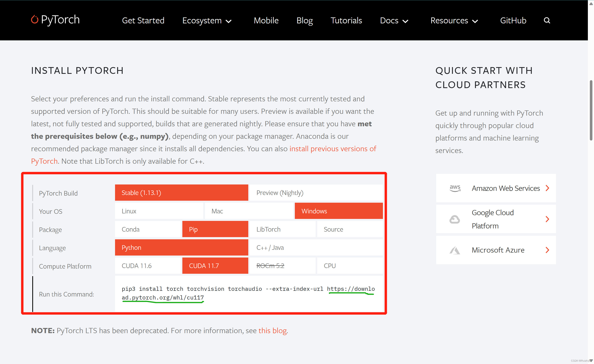Click the 'Compute Platform' row label
This screenshot has width=594, height=364.
click(x=65, y=266)
